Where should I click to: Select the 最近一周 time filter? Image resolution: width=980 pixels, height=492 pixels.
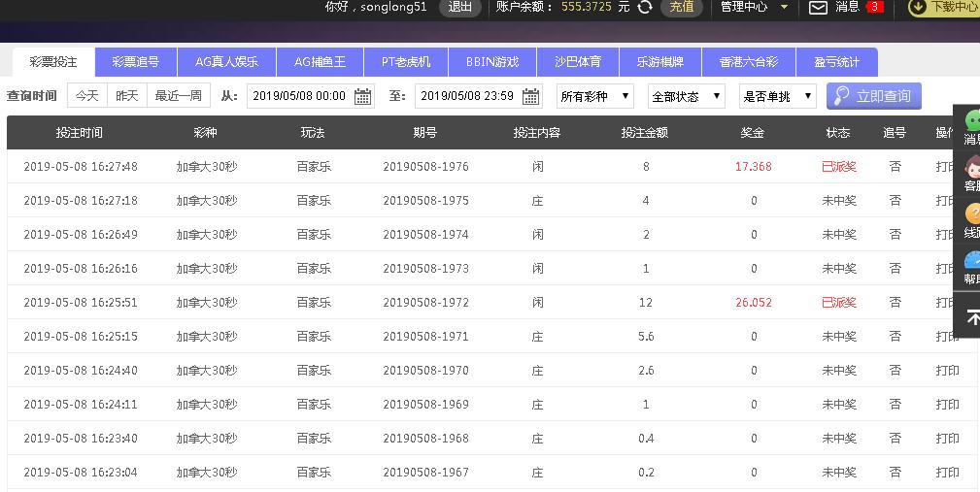[179, 96]
